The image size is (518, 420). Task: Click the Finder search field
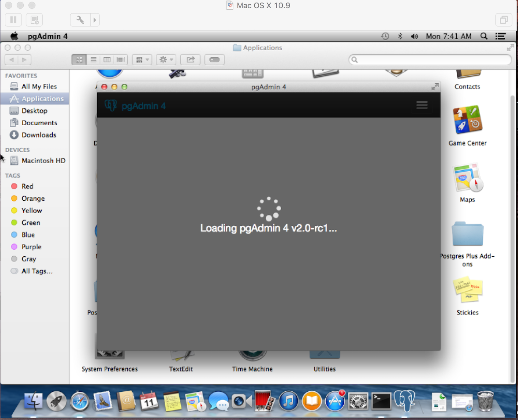430,60
